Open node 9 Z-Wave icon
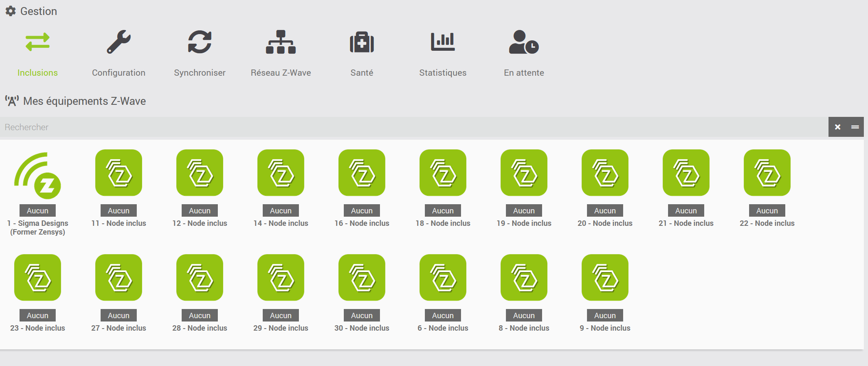This screenshot has width=868, height=366. [x=605, y=277]
